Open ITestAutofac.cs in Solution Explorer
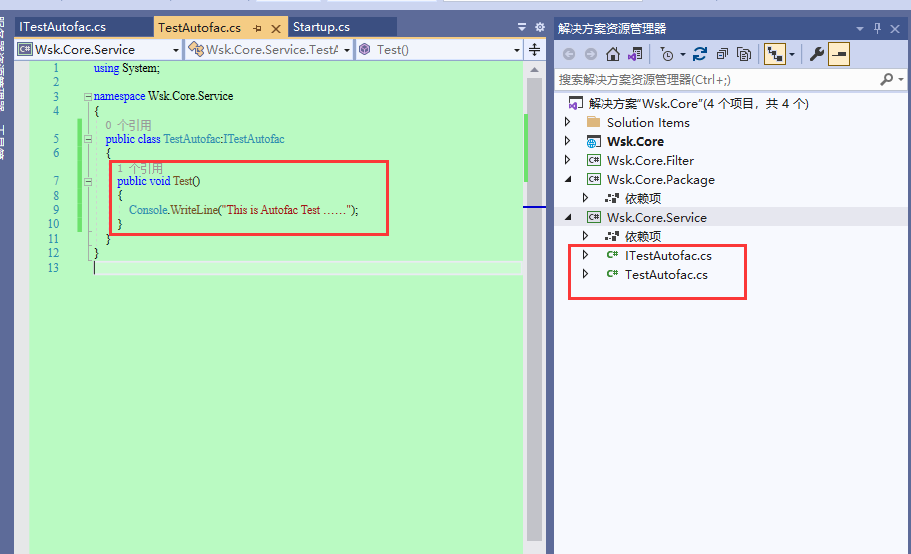Screen dimensions: 911x554 click(x=668, y=256)
